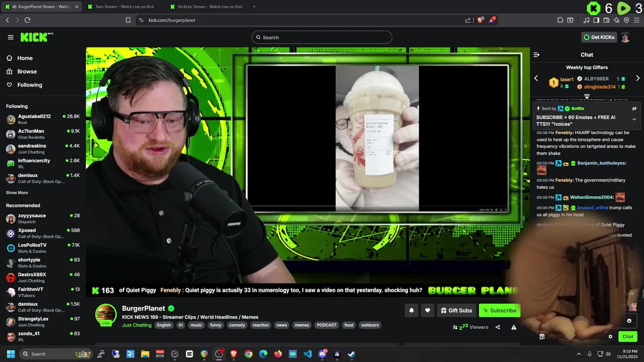Bookmark this page icon in address bar
644x362 pixels.
point(128,20)
